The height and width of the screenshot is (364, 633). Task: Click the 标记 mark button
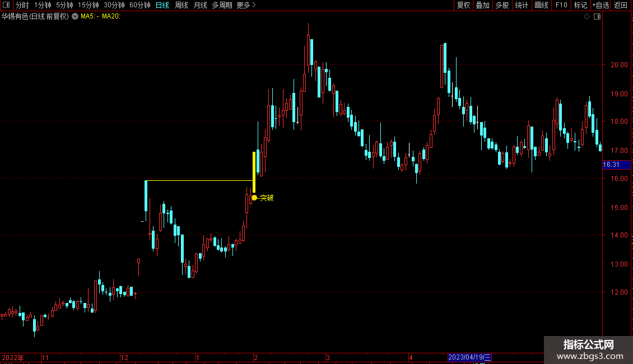tap(580, 5)
